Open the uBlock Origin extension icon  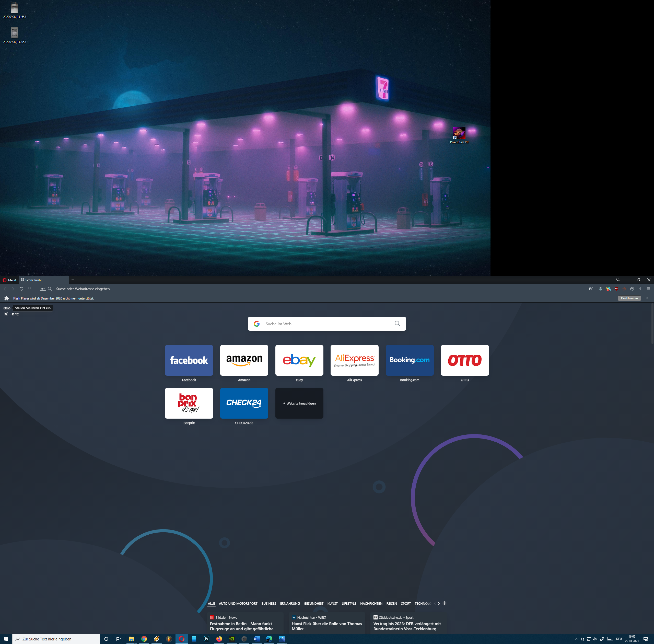(616, 289)
